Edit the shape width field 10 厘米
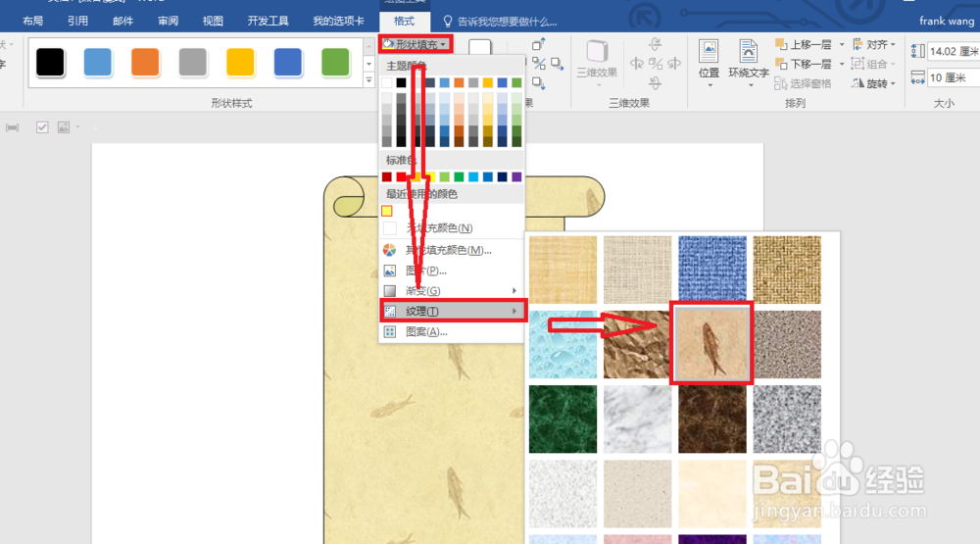 954,77
